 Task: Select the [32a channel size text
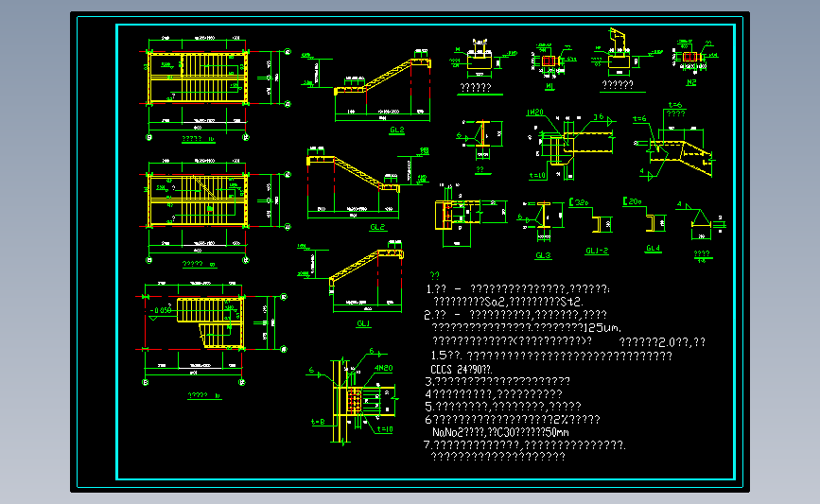click(x=580, y=202)
